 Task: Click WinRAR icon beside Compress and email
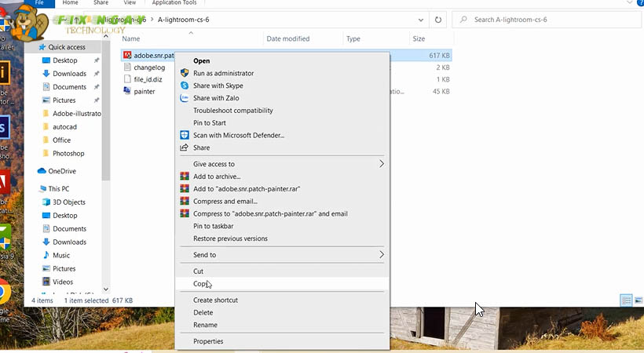click(185, 201)
